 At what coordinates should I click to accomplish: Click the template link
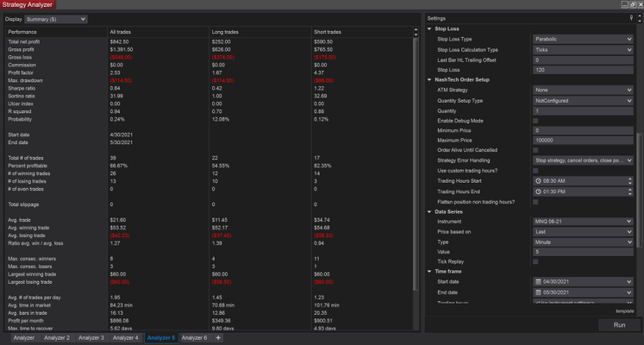pyautogui.click(x=625, y=310)
